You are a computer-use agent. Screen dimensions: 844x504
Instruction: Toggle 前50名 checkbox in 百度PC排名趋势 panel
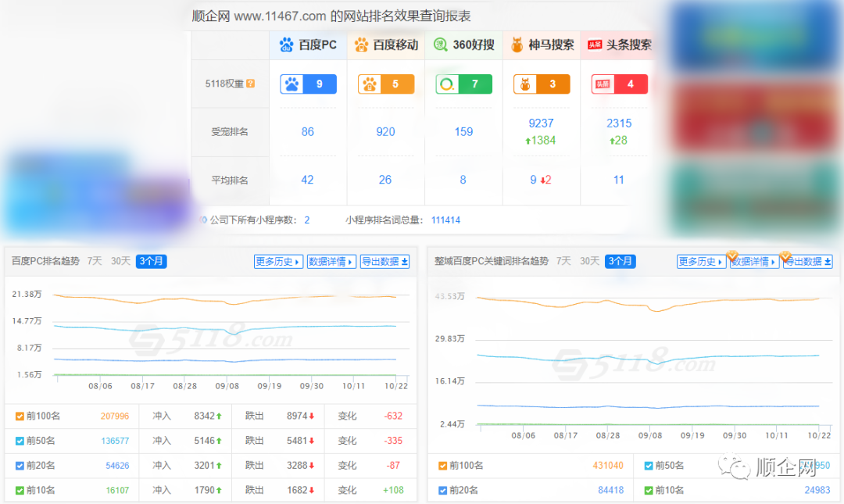pos(20,441)
